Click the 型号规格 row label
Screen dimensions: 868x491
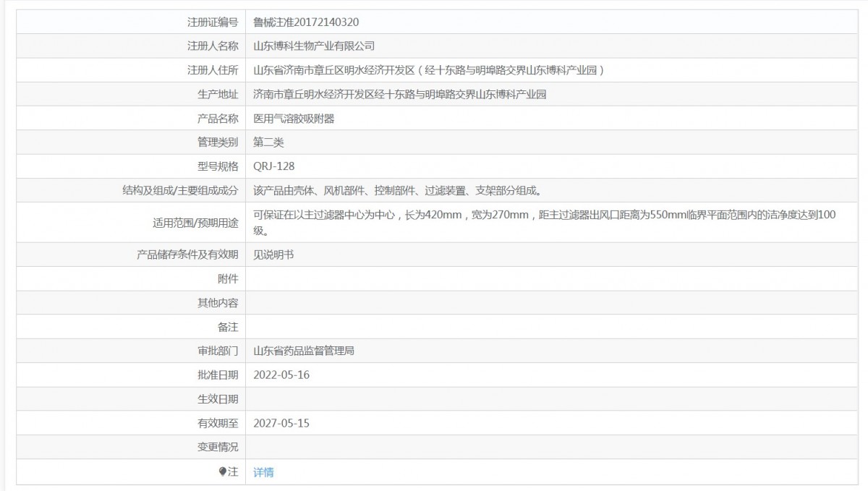tap(218, 166)
